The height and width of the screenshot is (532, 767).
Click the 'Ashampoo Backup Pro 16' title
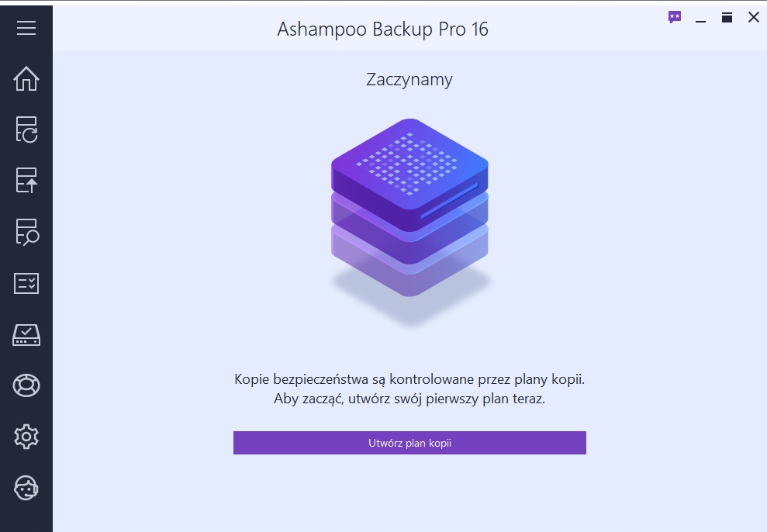(x=382, y=29)
